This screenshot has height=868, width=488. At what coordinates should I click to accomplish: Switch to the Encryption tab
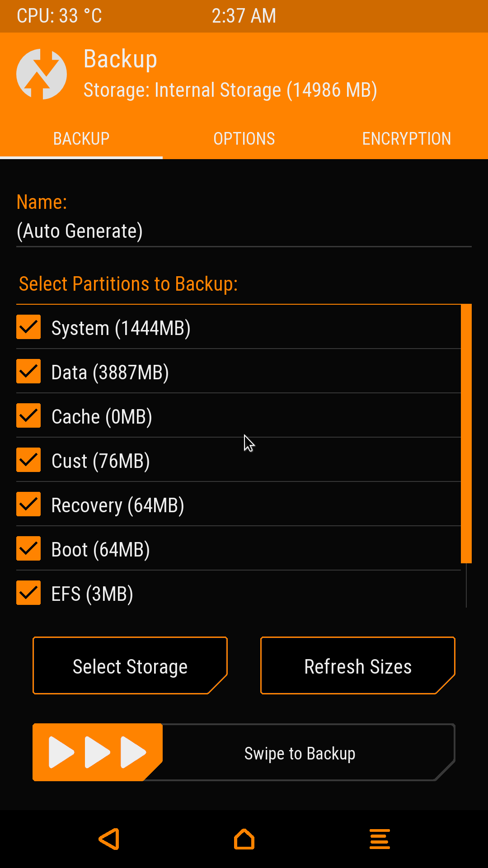406,139
